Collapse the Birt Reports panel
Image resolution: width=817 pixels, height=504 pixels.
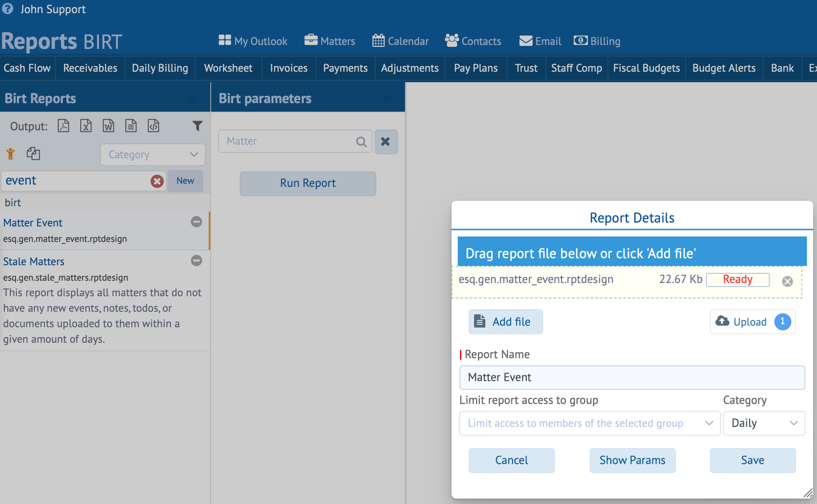click(192, 98)
